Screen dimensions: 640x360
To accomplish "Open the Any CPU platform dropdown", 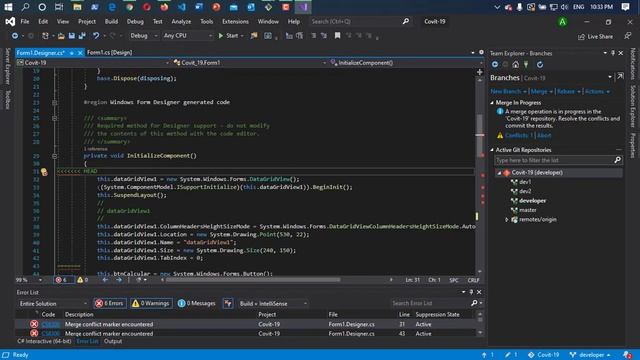I will 187,36.
